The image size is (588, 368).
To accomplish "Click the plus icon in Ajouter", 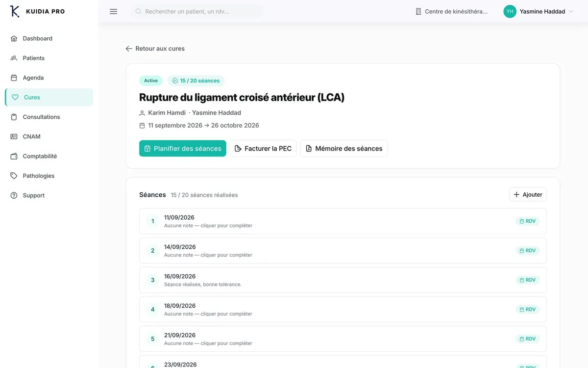I will coord(516,194).
